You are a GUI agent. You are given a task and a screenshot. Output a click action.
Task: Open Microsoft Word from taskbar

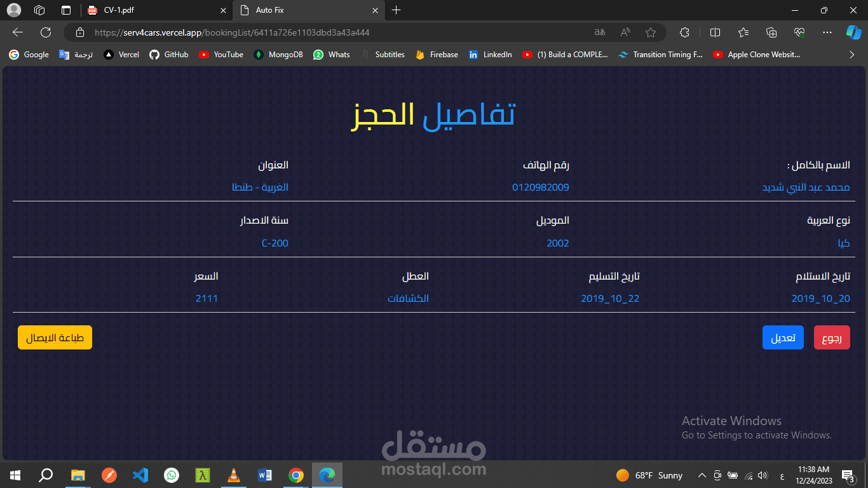tap(264, 475)
